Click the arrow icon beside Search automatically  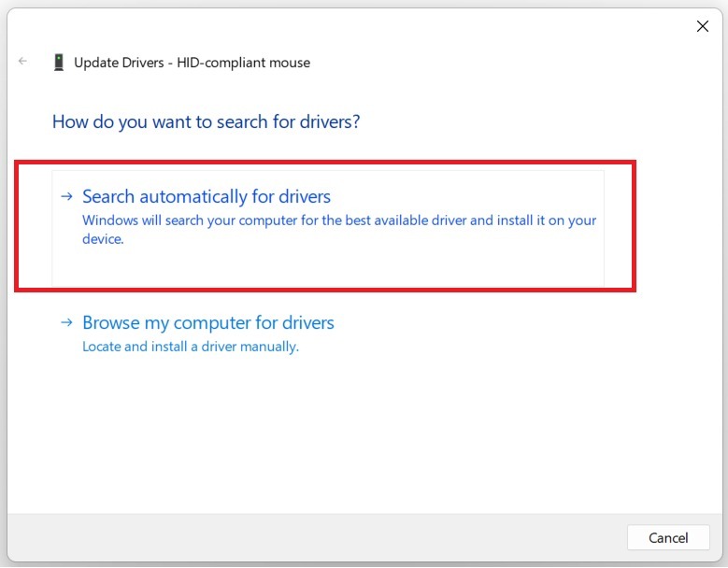coord(66,196)
